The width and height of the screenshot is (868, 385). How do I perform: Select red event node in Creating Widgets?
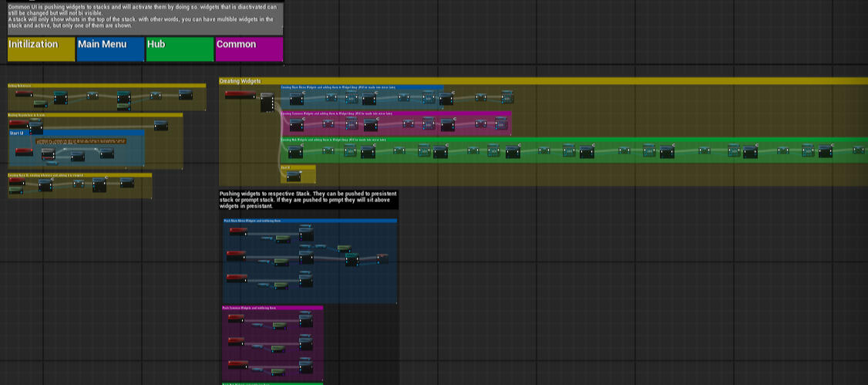pyautogui.click(x=241, y=95)
